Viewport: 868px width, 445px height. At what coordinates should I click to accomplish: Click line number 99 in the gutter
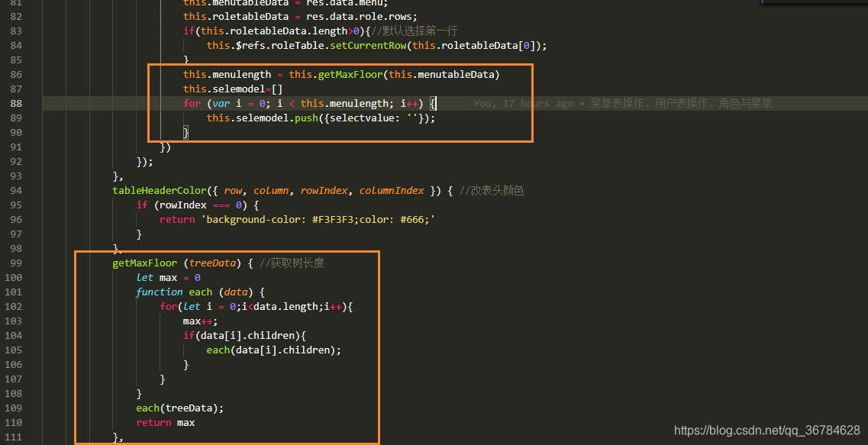(x=17, y=263)
